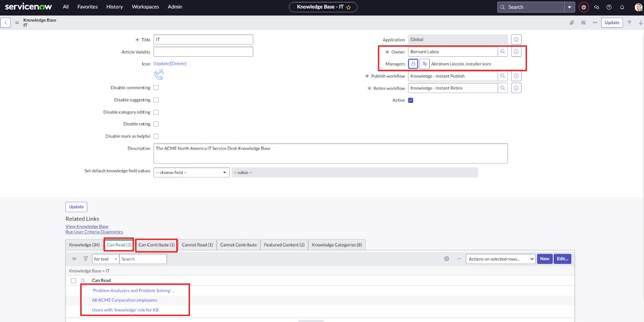The width and height of the screenshot is (644, 322).
Task: Click the Update button in the header
Action: point(612,23)
